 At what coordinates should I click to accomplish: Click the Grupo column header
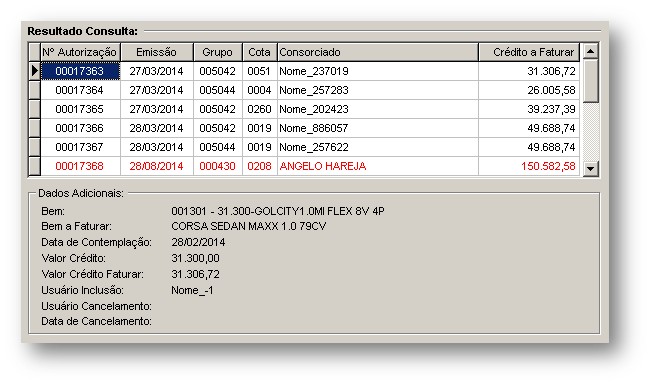click(218, 52)
